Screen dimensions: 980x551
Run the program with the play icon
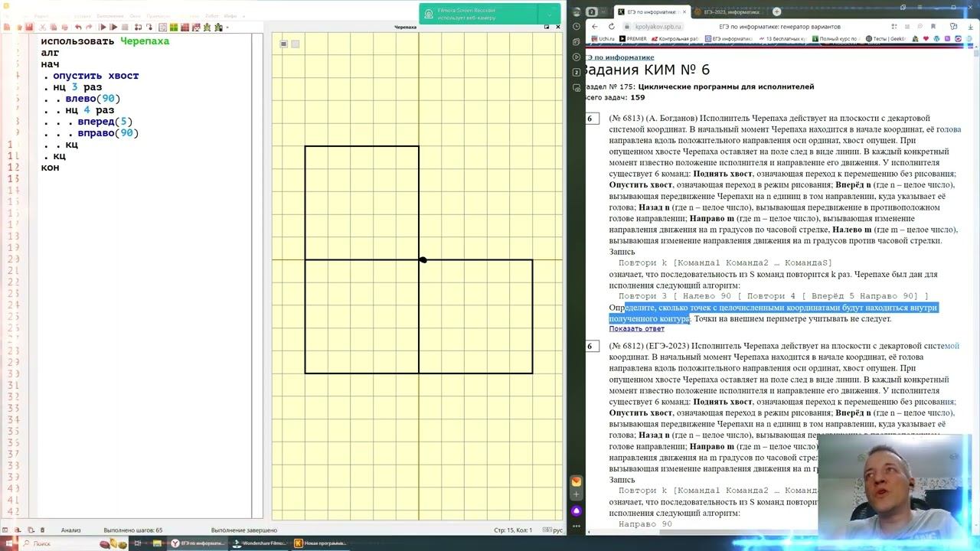click(103, 27)
